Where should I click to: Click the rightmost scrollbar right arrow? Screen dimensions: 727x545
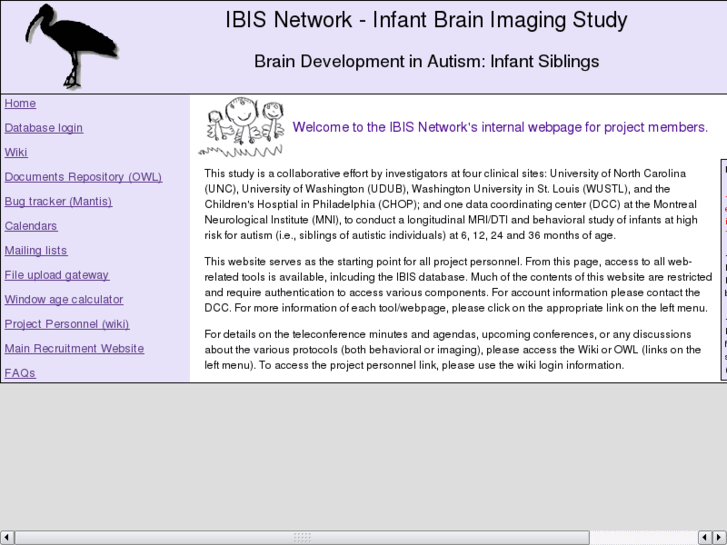point(719,538)
